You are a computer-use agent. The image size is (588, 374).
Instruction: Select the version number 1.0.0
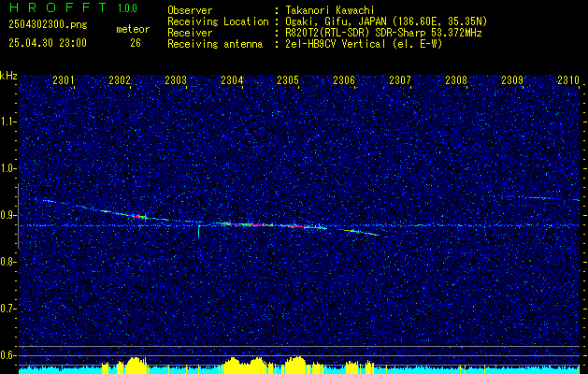coord(127,7)
